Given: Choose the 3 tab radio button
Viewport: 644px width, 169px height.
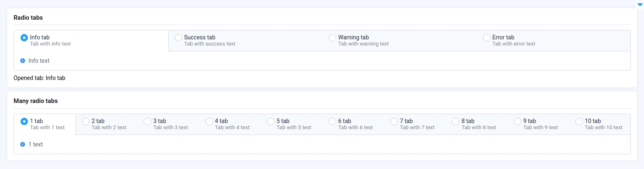Looking at the screenshot, I should click(x=147, y=121).
